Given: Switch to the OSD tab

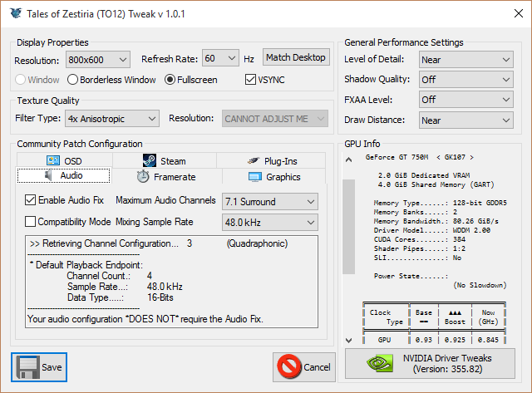Looking at the screenshot, I should (x=65, y=160).
